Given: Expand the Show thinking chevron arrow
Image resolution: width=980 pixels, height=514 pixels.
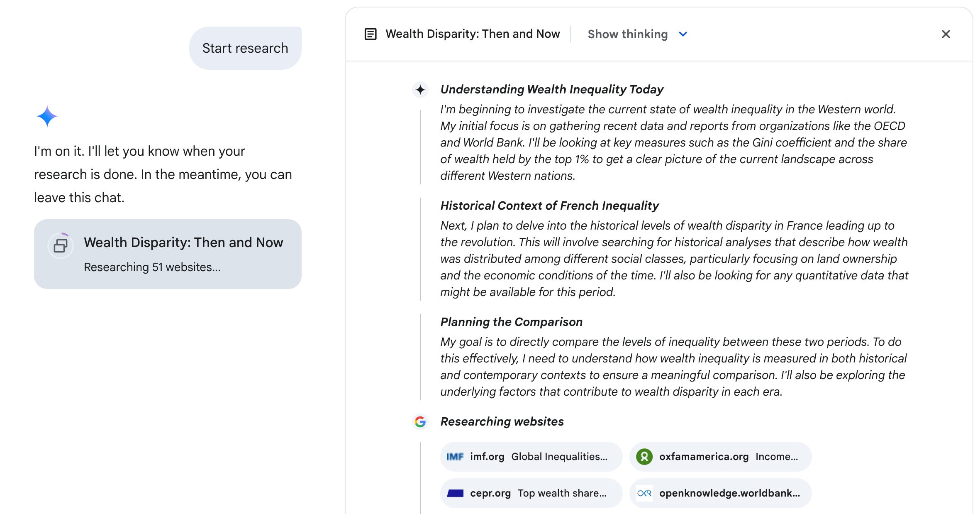Looking at the screenshot, I should click(x=683, y=34).
